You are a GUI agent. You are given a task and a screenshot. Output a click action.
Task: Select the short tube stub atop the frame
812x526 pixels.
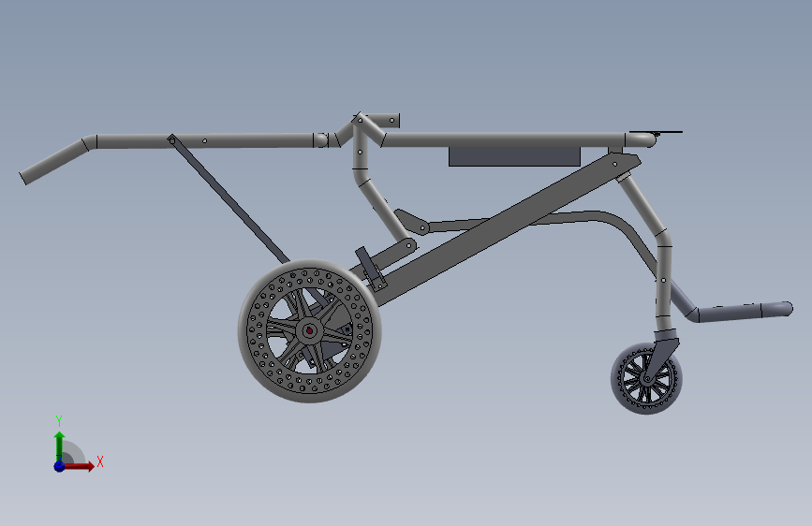383,120
